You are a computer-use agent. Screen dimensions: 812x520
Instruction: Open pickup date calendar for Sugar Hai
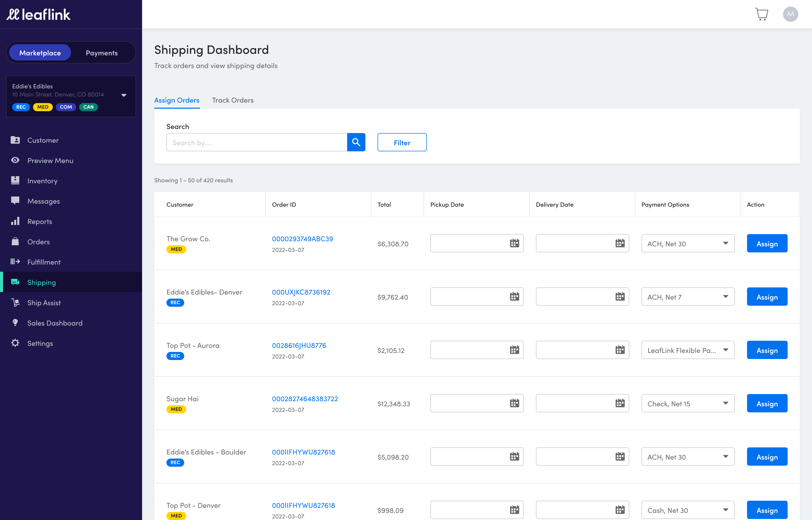point(514,403)
